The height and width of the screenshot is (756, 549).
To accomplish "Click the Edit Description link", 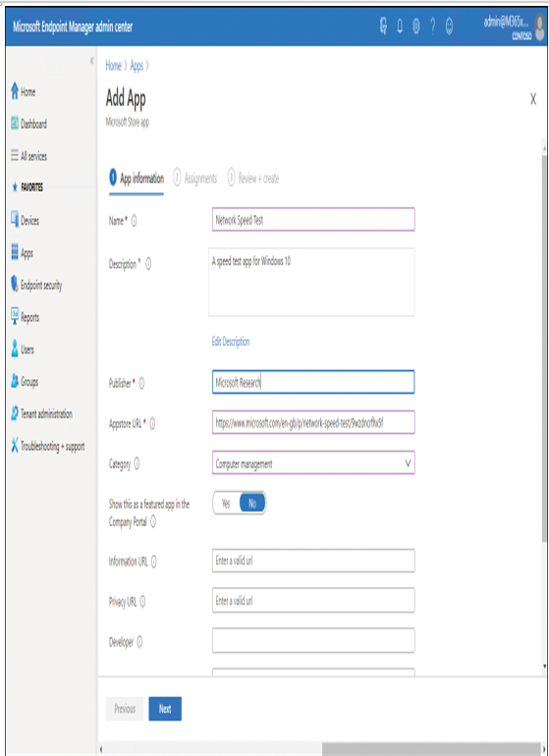I will click(x=231, y=342).
